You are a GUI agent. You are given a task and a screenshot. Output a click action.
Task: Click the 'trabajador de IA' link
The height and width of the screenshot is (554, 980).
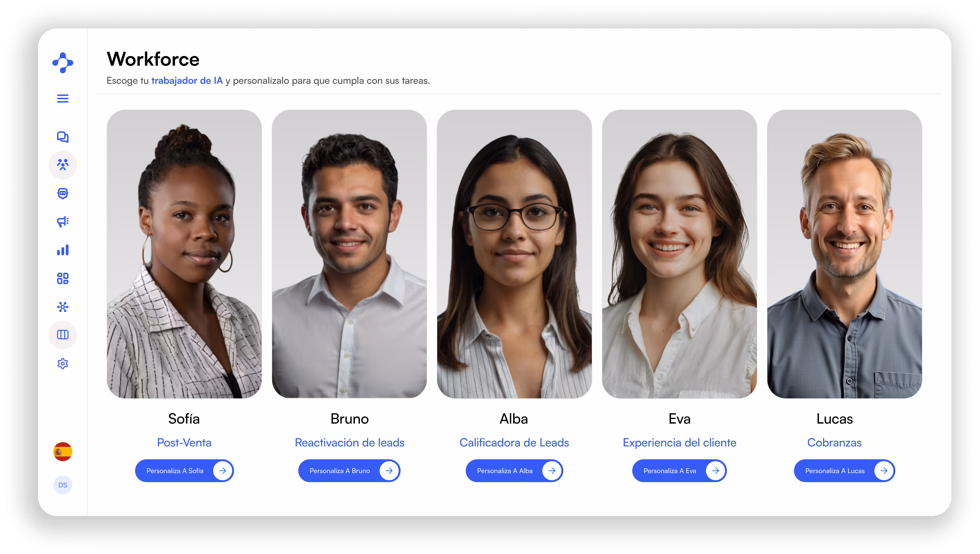click(x=187, y=81)
